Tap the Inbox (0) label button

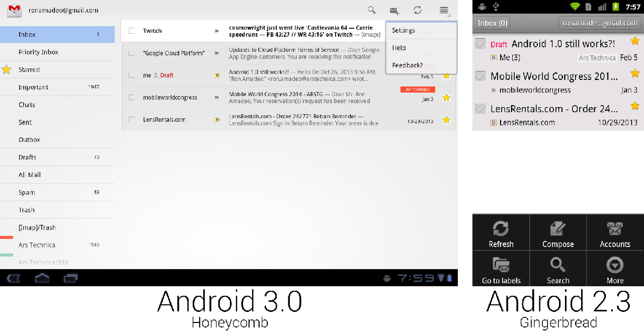493,23
